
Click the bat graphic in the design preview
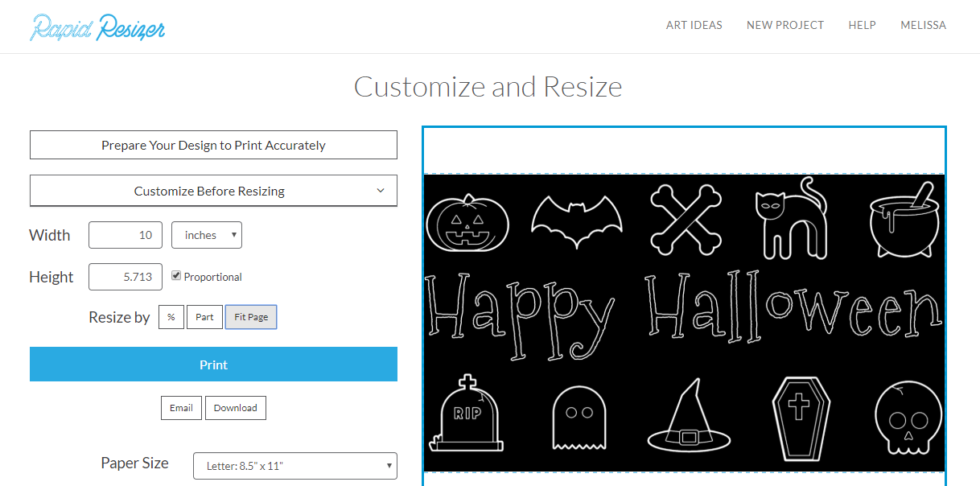click(x=576, y=219)
